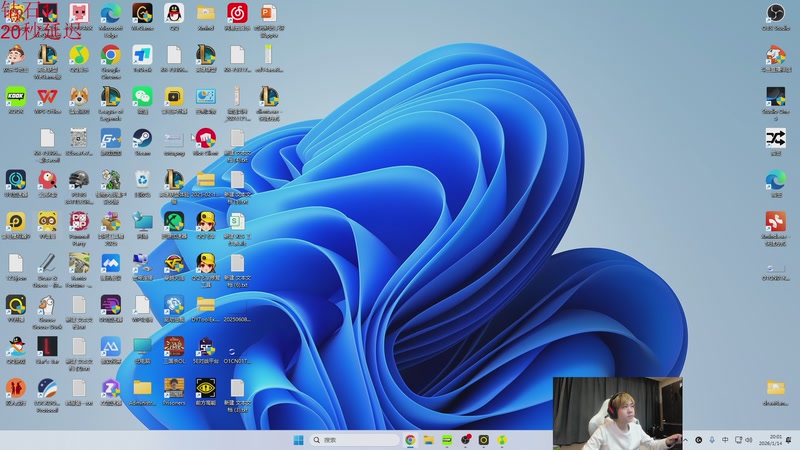Open the QQ penguin desktop shortcut
Screen dimensions: 800x450
[174, 14]
